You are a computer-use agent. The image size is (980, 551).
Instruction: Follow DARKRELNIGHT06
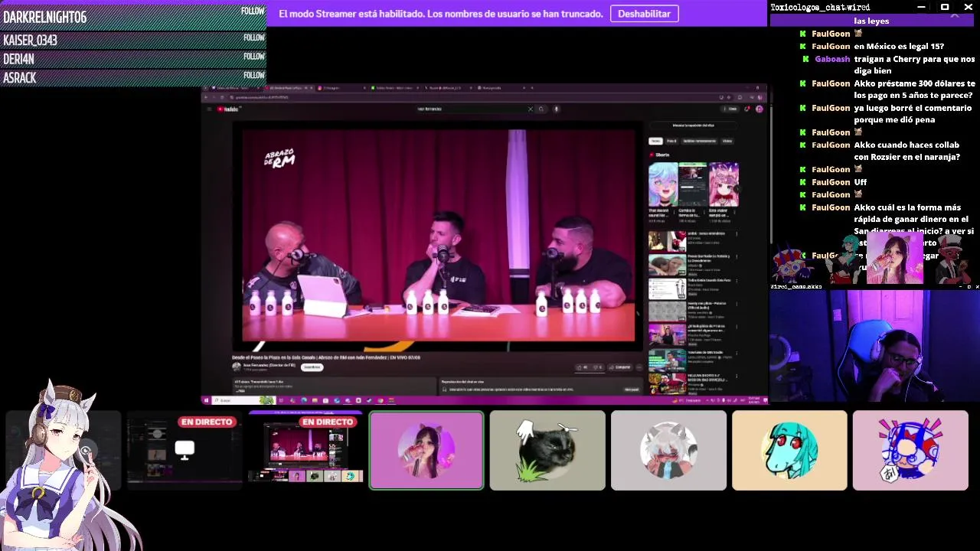[253, 11]
